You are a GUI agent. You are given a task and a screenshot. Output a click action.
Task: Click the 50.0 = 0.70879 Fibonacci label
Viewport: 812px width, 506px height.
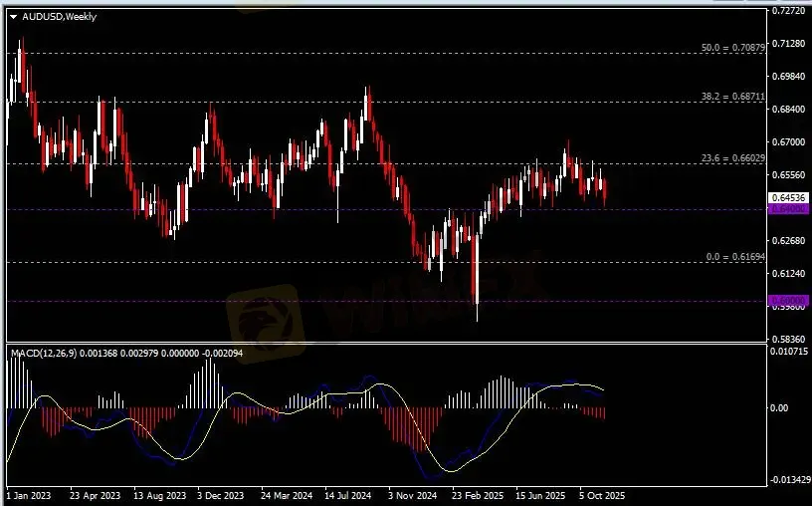(x=732, y=47)
